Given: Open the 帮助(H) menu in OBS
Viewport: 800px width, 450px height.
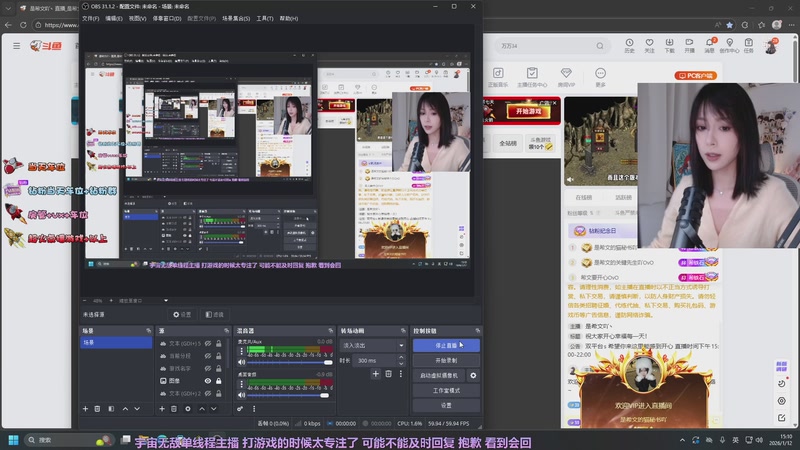Looking at the screenshot, I should tap(289, 18).
